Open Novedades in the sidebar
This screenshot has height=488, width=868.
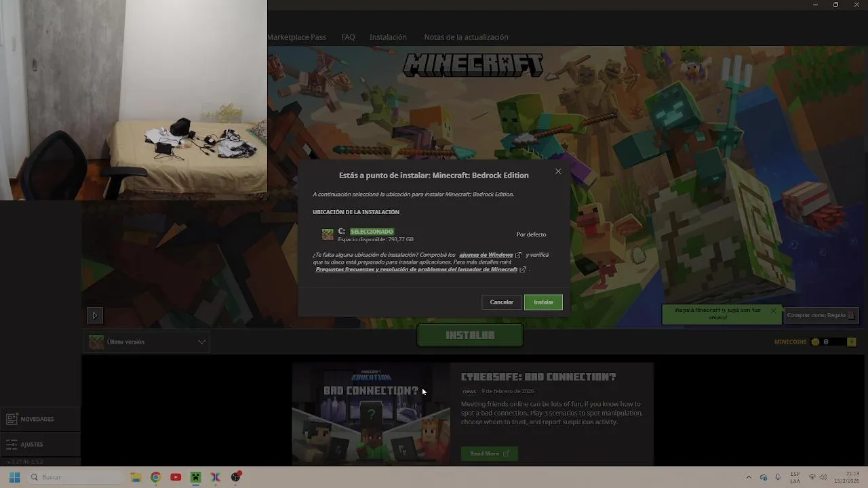click(41, 419)
